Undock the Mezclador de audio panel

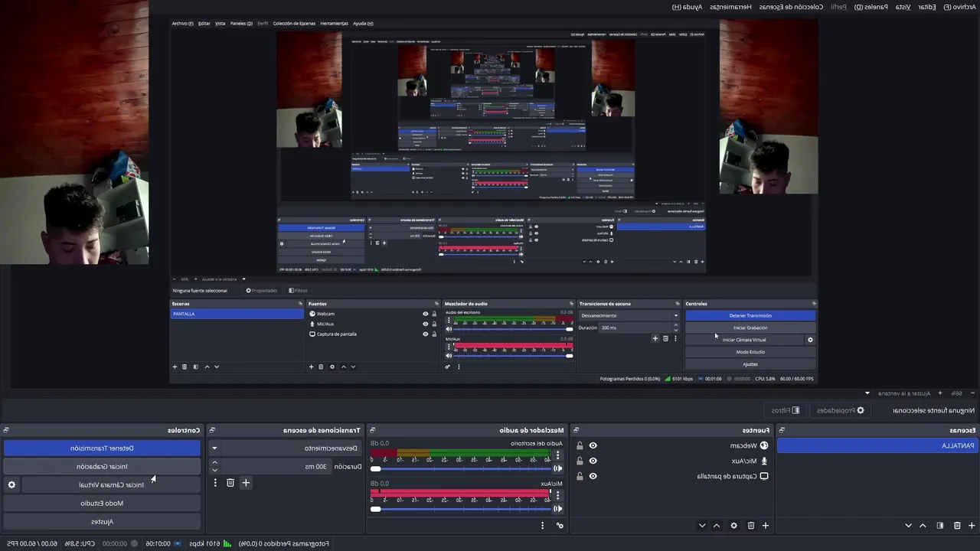(x=371, y=430)
